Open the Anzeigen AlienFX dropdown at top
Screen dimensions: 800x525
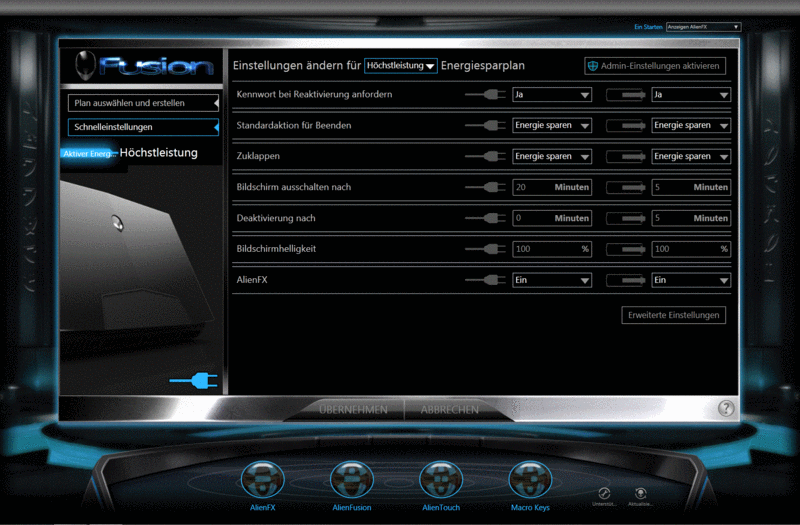coord(704,27)
